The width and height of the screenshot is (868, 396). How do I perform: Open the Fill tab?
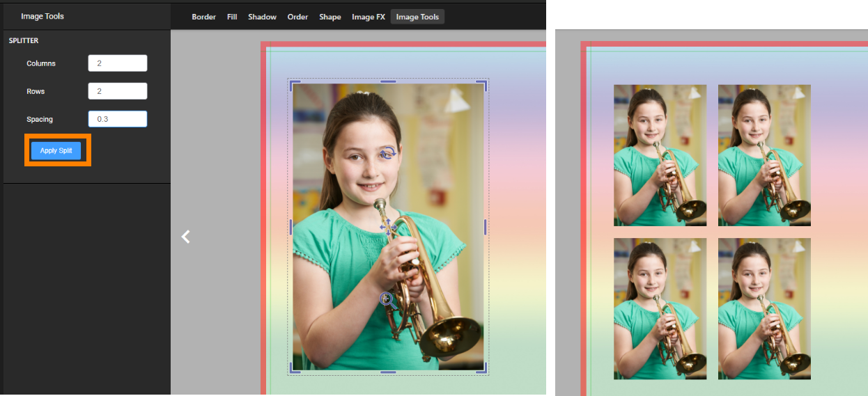232,17
